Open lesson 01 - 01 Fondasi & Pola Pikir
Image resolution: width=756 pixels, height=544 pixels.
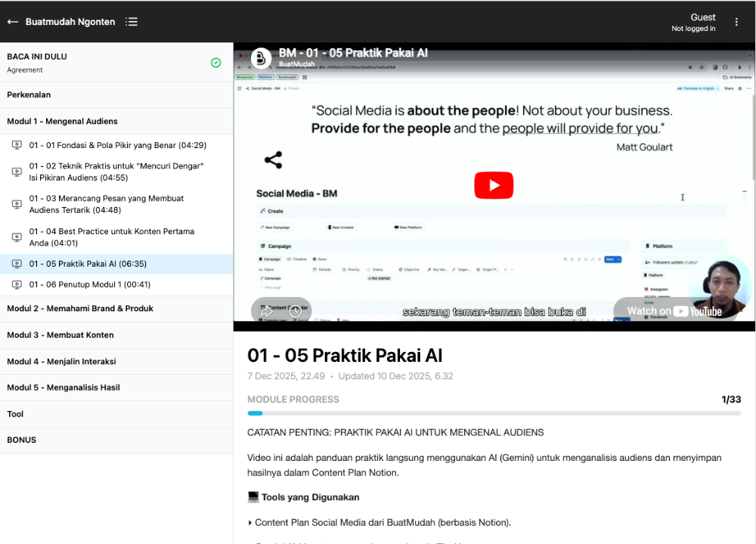coord(116,145)
